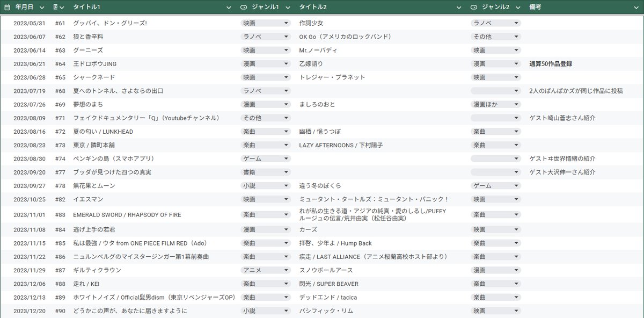The image size is (644, 318).
Task: Select the ゲスト崎山蒼志さん紹介 remark cell
Action: coord(562,118)
